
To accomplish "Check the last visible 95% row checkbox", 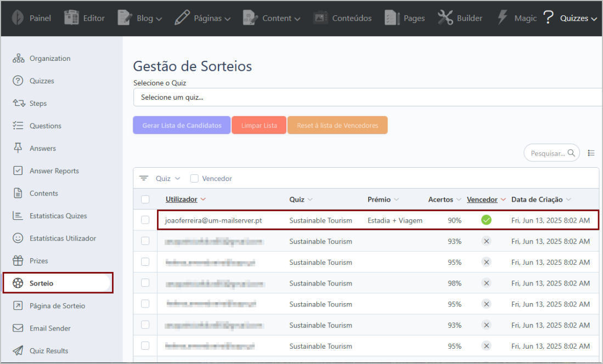I will tap(145, 345).
